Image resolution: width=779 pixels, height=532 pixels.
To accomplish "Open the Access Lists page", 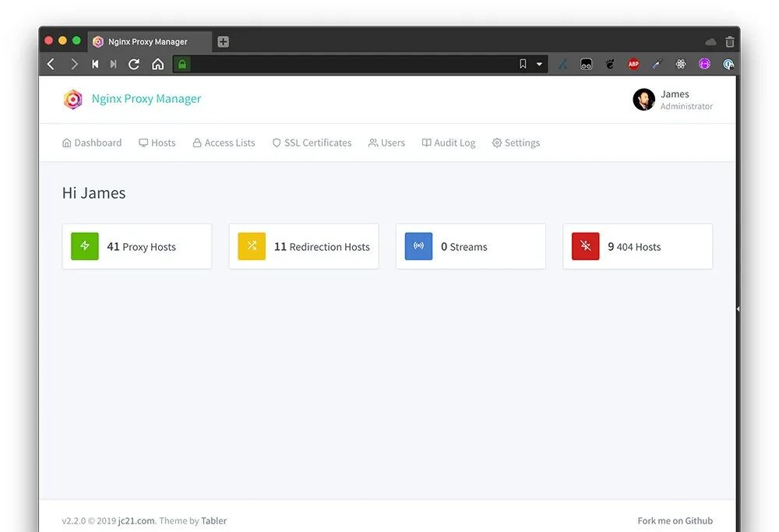I will tap(224, 143).
